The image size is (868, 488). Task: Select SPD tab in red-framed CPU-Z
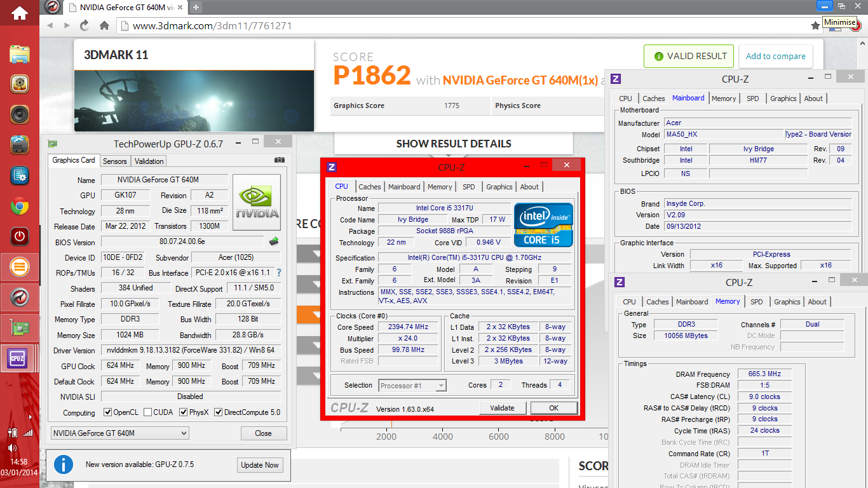click(468, 187)
